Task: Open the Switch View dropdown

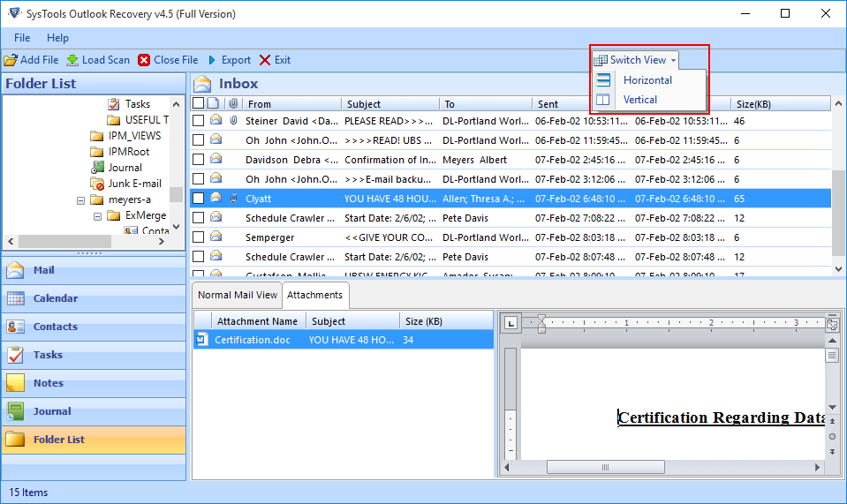Action: coord(636,60)
